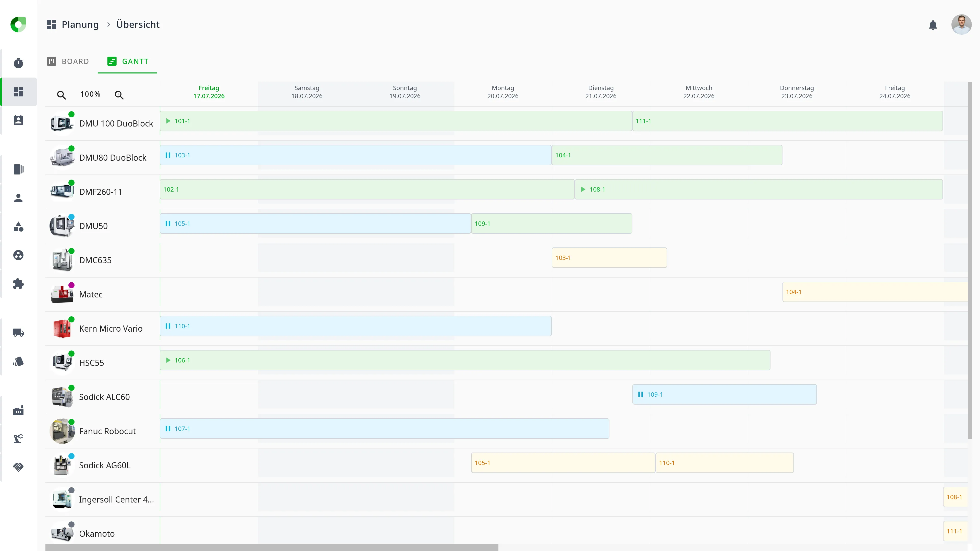Select the Sodick AG60L machine row
This screenshot has width=980, height=551.
click(x=102, y=466)
